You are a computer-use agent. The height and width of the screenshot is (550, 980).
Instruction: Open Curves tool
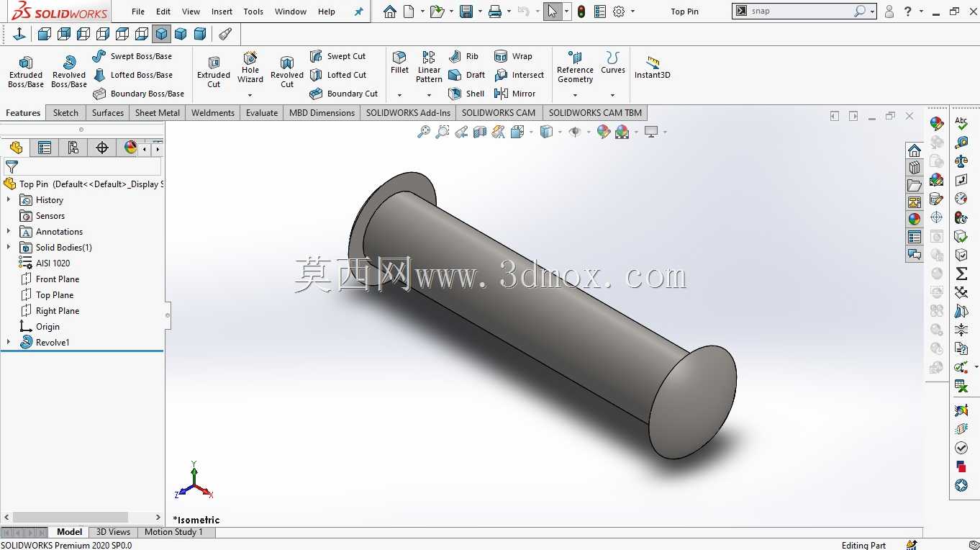click(x=613, y=63)
